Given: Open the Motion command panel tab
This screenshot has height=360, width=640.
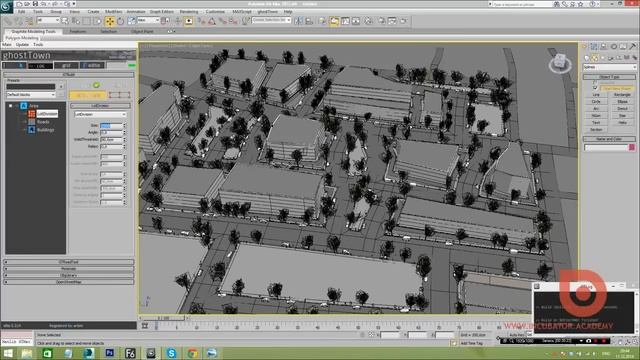Looking at the screenshot, I should pyautogui.click(x=613, y=47).
